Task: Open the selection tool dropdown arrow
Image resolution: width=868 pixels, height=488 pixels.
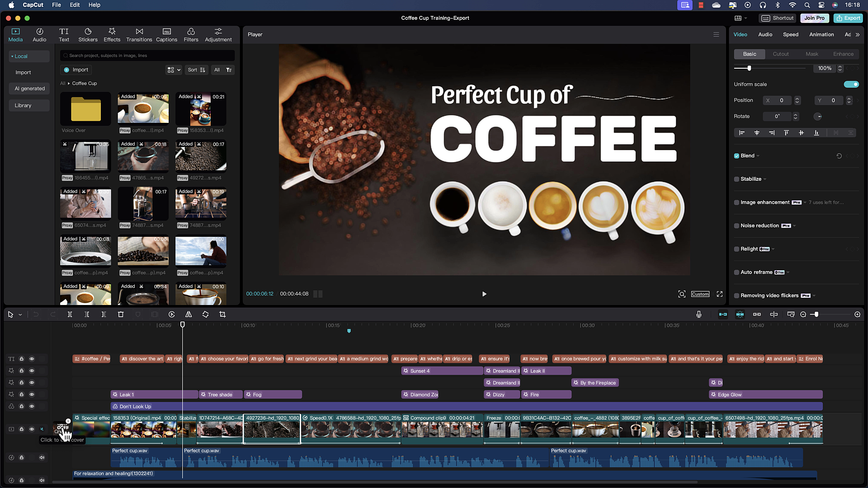Action: (x=20, y=315)
